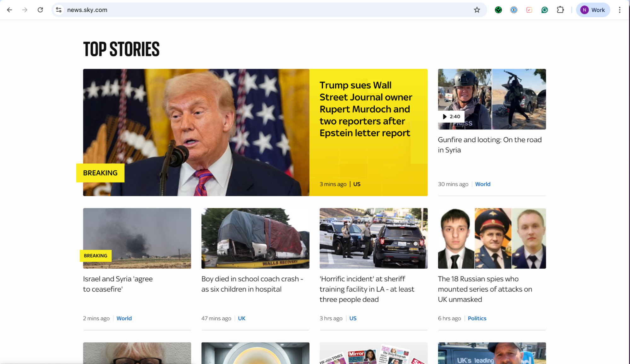Open the green checkmark extension
Image resolution: width=630 pixels, height=364 pixels.
(498, 10)
